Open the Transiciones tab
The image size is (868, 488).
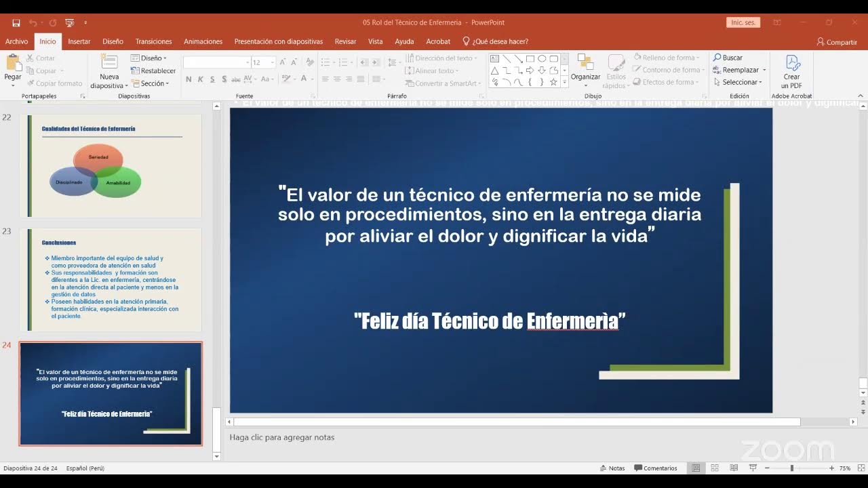click(x=153, y=41)
